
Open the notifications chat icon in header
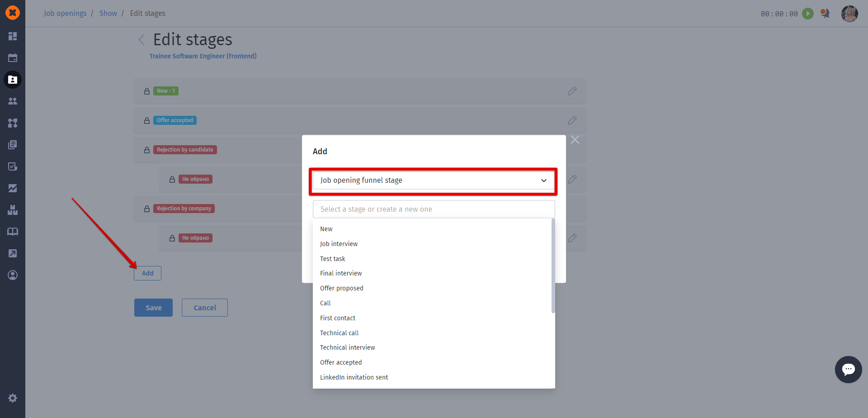[x=825, y=14]
